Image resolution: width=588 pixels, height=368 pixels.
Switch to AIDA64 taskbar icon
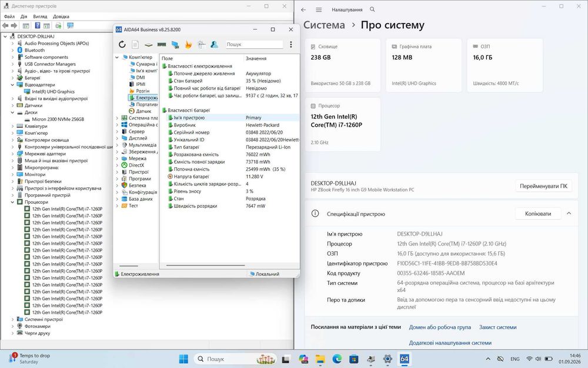[x=405, y=359]
